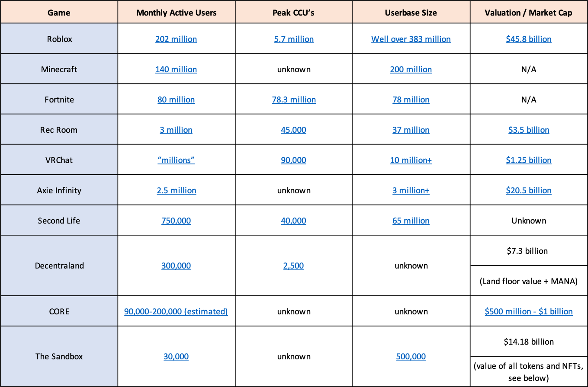Open VRChat's "millions" link
The width and height of the screenshot is (588, 387).
pos(176,160)
